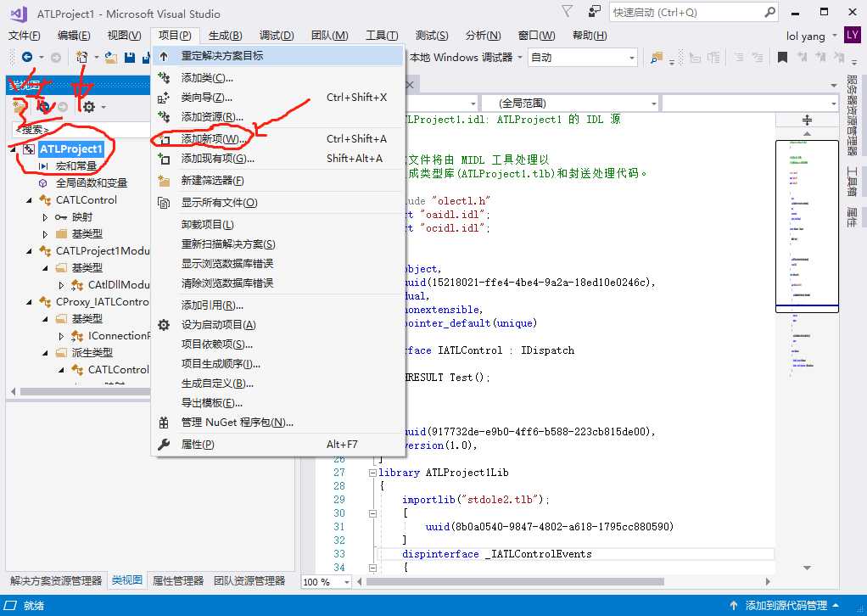867x616 pixels.
Task: Choose 卸载项目(L) menu entry
Action: [x=278, y=225]
